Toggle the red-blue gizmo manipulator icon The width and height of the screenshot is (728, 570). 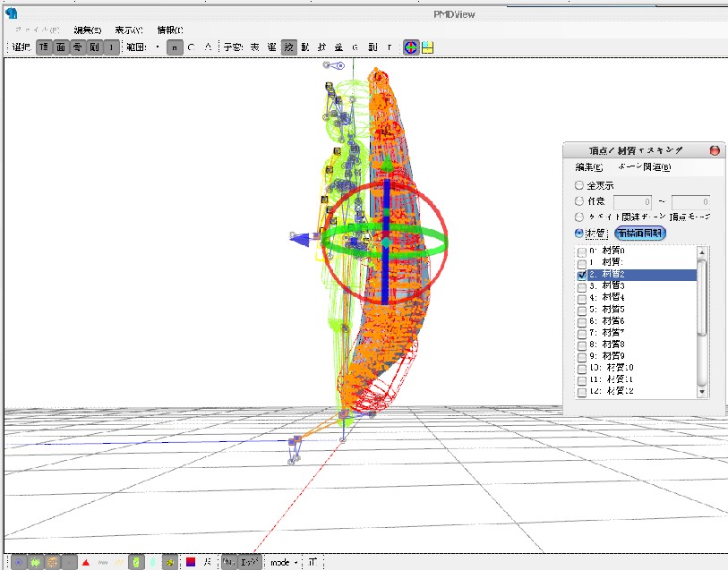point(411,47)
